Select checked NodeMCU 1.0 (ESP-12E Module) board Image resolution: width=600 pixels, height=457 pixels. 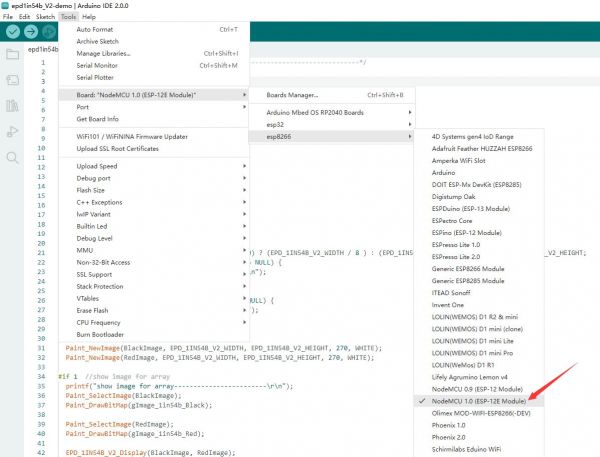(x=479, y=401)
